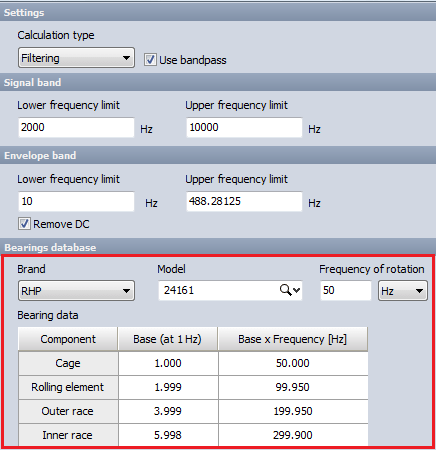Click the Base x Frequency column header

293,339
